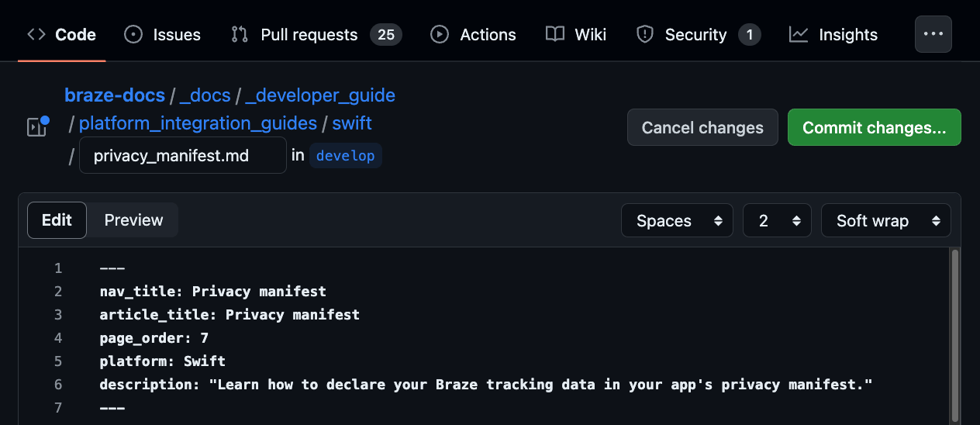Screen dimensions: 980x425
Task: Click the Actions play icon
Action: click(440, 34)
